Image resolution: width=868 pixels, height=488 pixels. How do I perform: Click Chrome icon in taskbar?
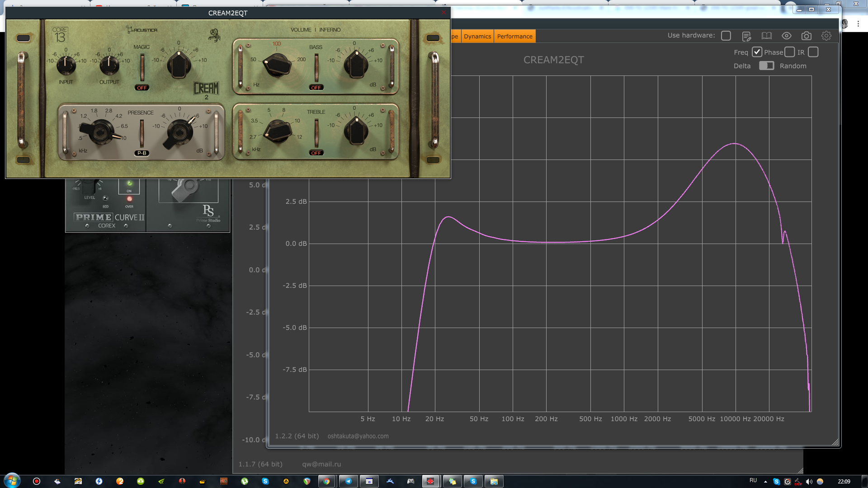coord(326,481)
